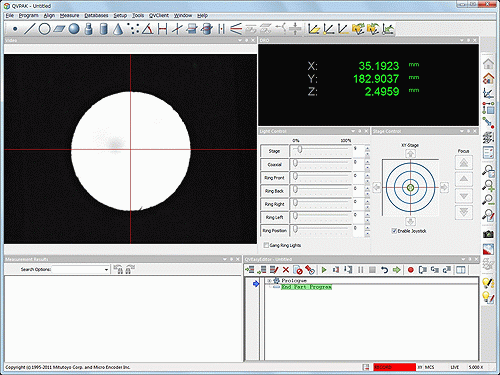The image size is (500, 375).
Task: Click the zoom in magnifier in sidebar
Action: (x=488, y=185)
